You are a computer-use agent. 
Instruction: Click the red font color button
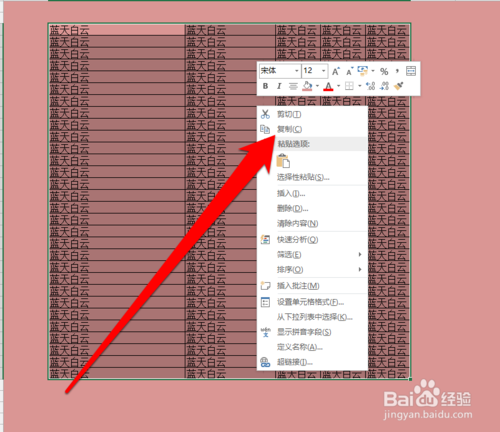329,86
